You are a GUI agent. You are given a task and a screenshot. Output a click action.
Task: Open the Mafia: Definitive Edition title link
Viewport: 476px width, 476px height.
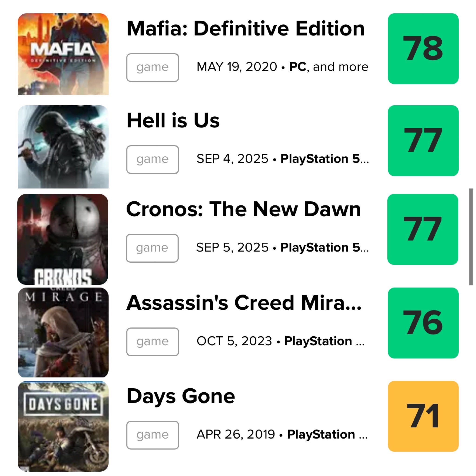[x=245, y=28]
